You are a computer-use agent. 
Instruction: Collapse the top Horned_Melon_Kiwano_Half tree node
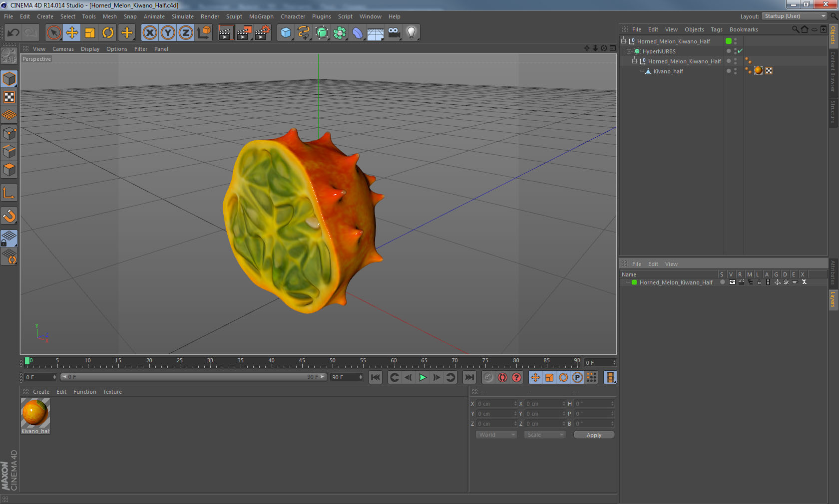(624, 41)
